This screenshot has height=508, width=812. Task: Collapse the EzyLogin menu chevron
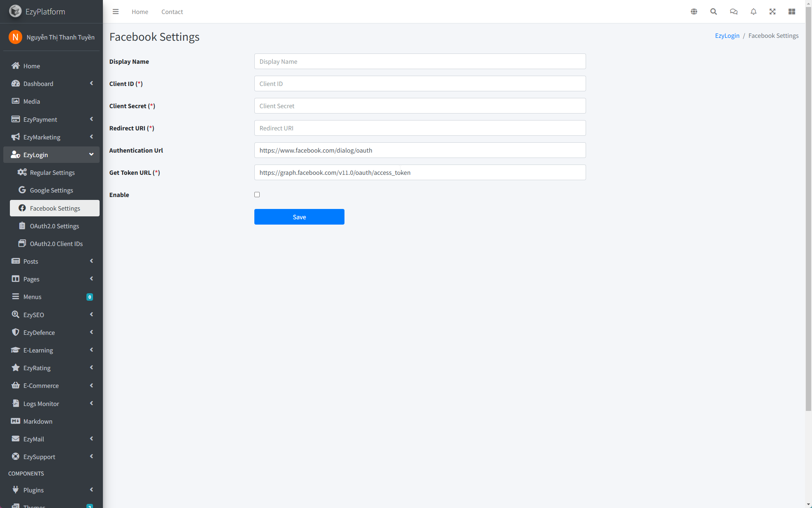[x=91, y=155]
